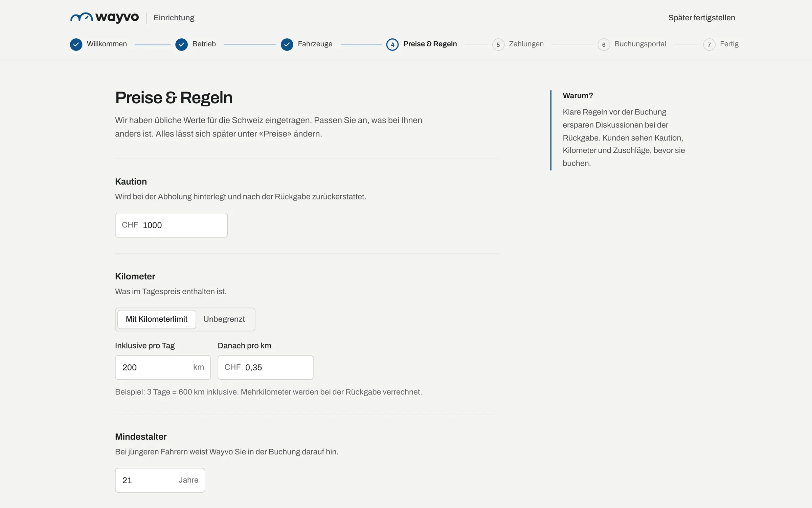812x508 pixels.
Task: Click the Mindestalter section heading
Action: point(141,437)
